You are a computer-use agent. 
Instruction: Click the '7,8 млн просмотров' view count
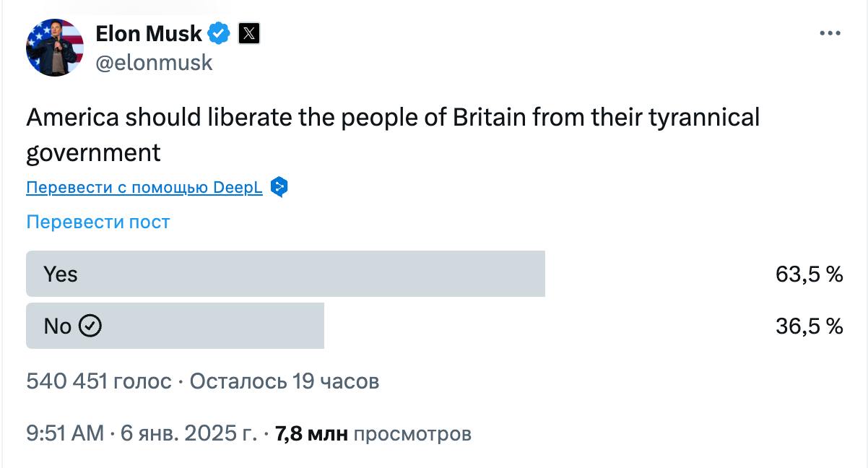click(374, 433)
